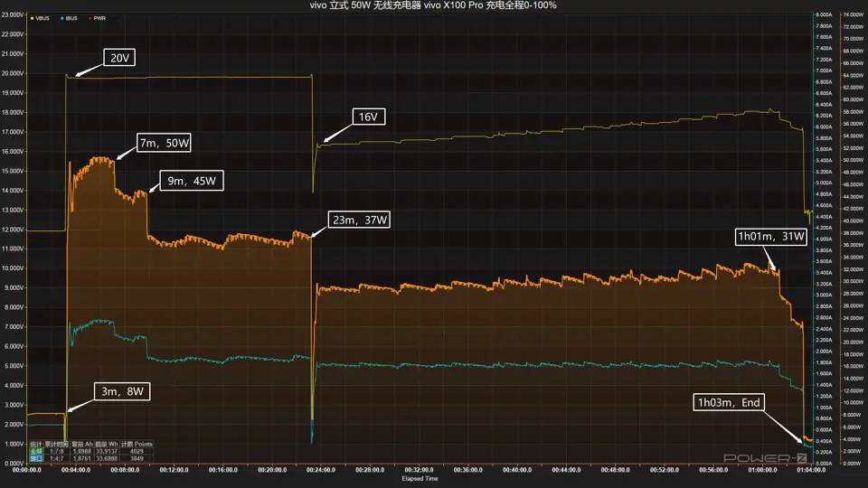The height and width of the screenshot is (488, 868).
Task: Click the 1.8988 capacity value
Action: (82, 452)
